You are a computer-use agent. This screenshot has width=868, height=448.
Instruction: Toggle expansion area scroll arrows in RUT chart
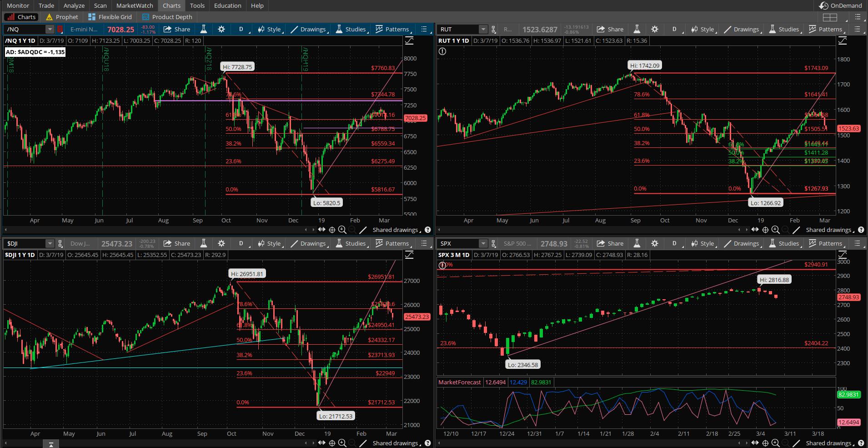[x=755, y=230]
